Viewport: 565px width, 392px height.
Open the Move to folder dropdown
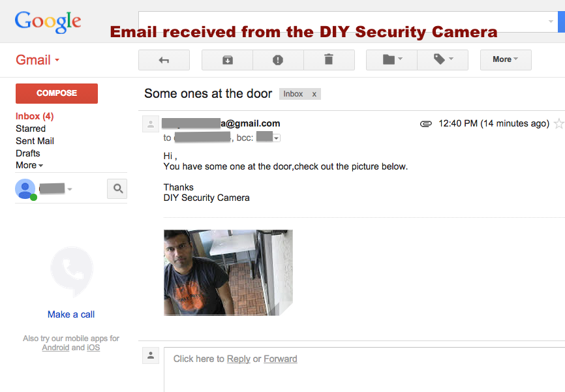[x=391, y=60]
